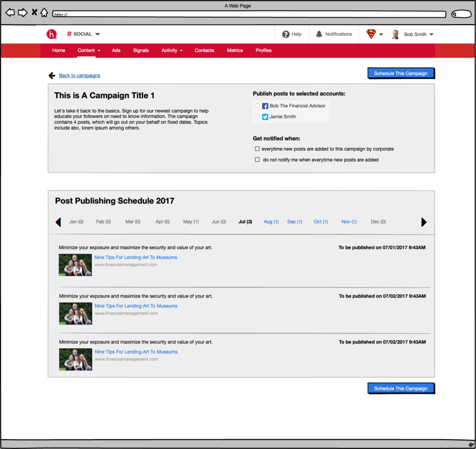The image size is (476, 449).
Task: Click the Post Publishing Schedule 2017 heading
Action: tap(115, 201)
